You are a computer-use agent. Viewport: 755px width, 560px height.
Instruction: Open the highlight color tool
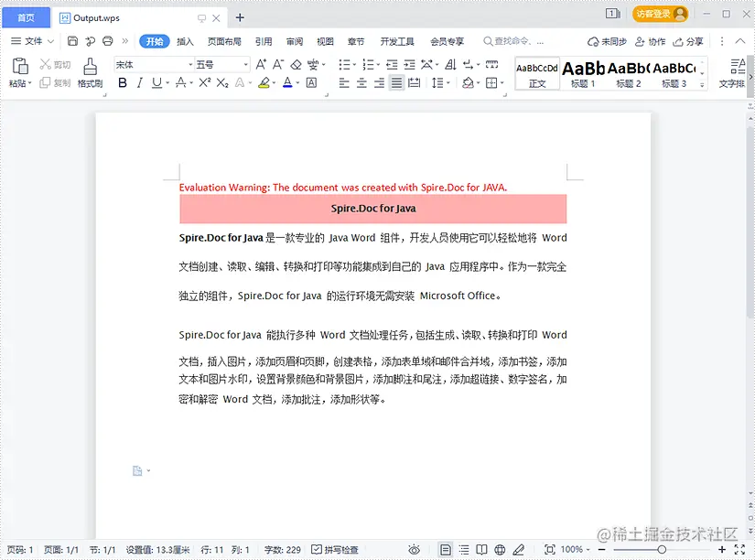(265, 82)
